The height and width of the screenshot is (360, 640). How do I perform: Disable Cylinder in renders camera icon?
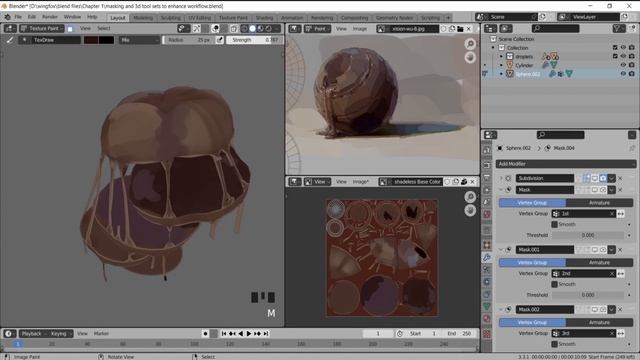(631, 65)
